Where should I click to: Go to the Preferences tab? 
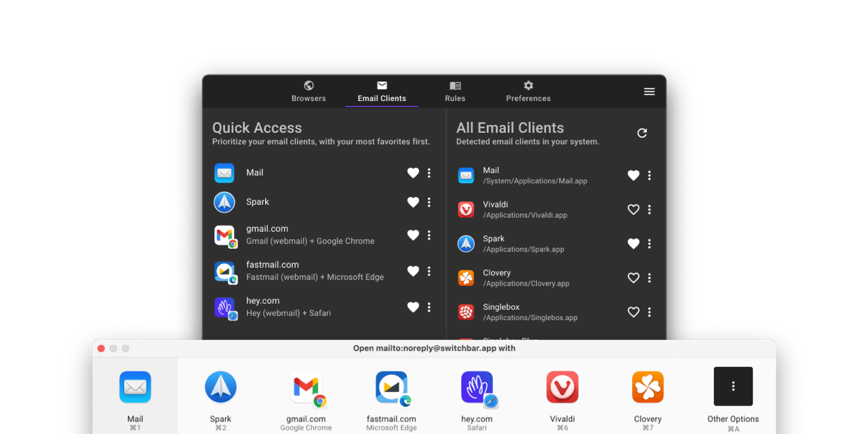pyautogui.click(x=528, y=92)
